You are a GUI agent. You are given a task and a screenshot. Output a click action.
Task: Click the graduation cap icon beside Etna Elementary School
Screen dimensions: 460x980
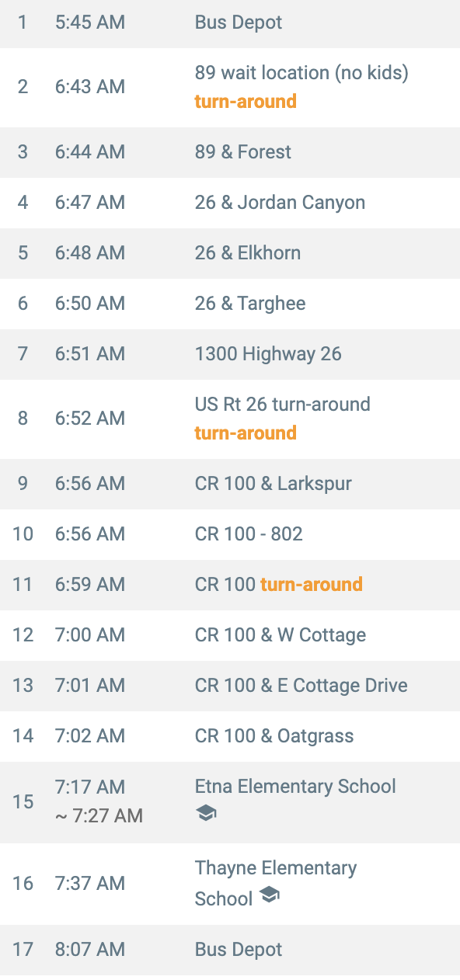(206, 813)
